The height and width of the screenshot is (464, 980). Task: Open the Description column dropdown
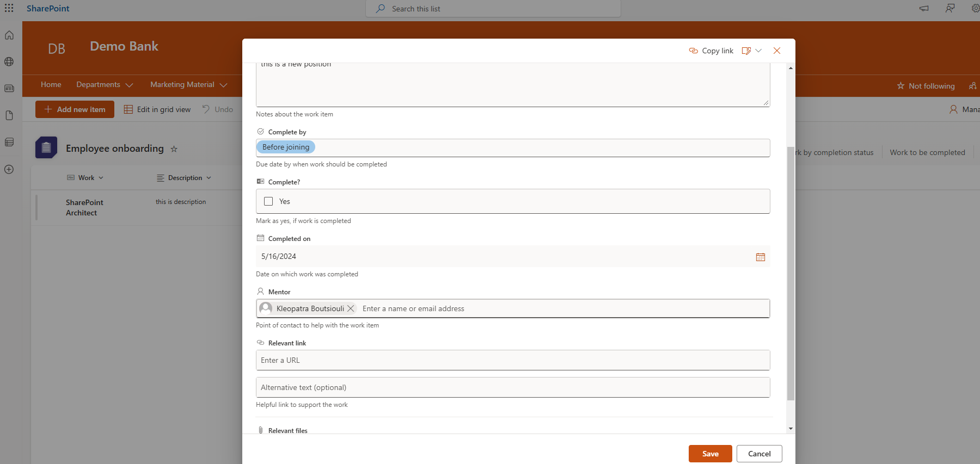click(x=209, y=178)
